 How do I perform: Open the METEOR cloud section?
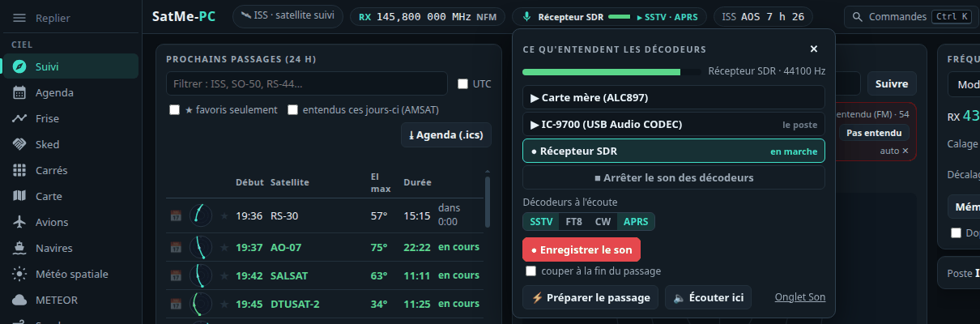pyautogui.click(x=70, y=300)
